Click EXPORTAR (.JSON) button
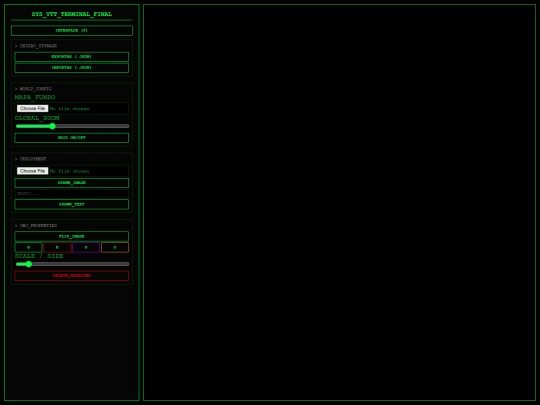The image size is (540, 405). click(72, 57)
